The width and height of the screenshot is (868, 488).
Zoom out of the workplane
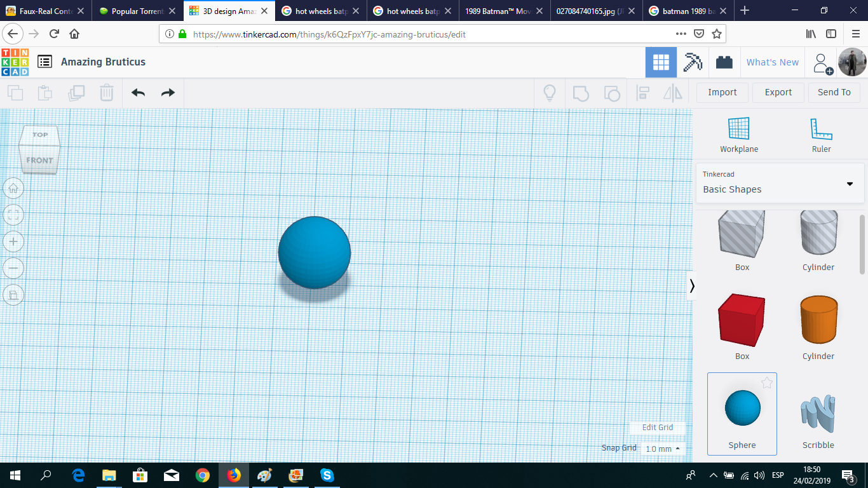click(13, 268)
